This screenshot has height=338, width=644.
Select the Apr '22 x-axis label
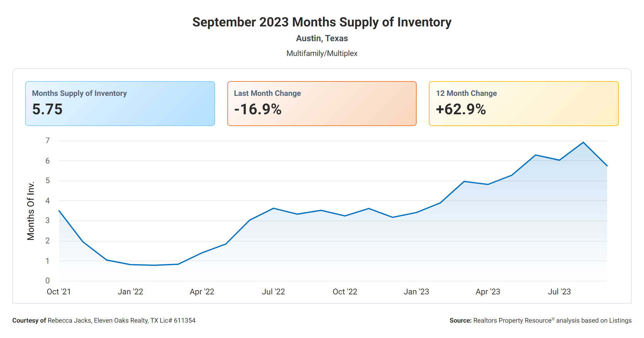tap(202, 292)
